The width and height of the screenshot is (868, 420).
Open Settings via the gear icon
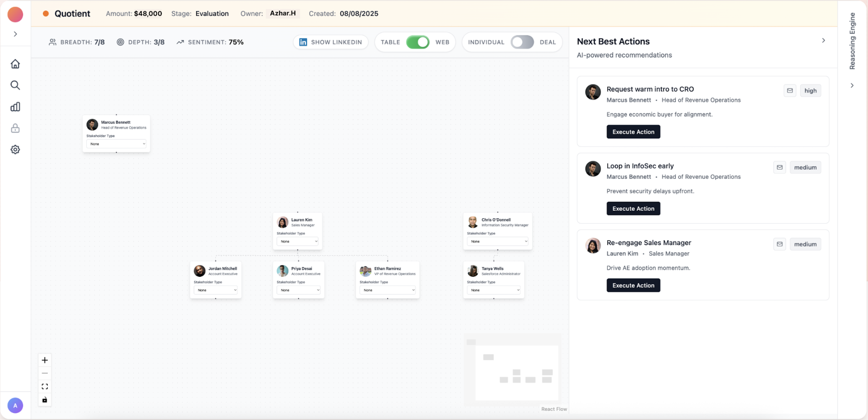tap(15, 149)
